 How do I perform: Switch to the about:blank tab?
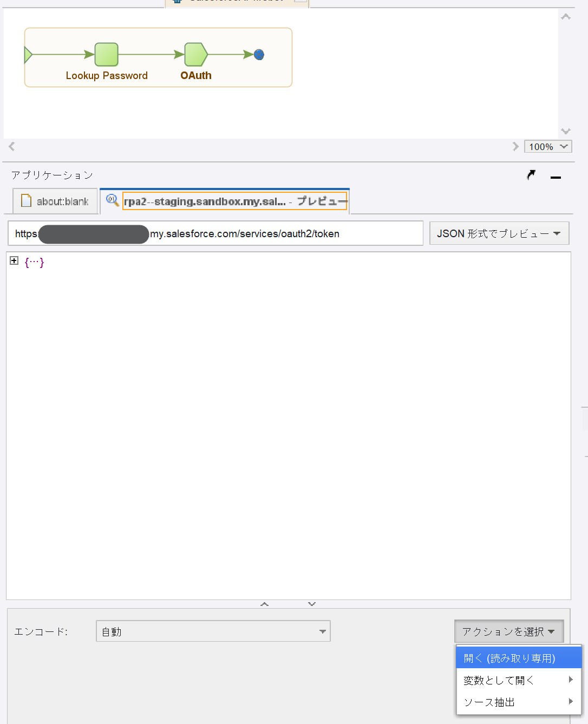pyautogui.click(x=55, y=201)
